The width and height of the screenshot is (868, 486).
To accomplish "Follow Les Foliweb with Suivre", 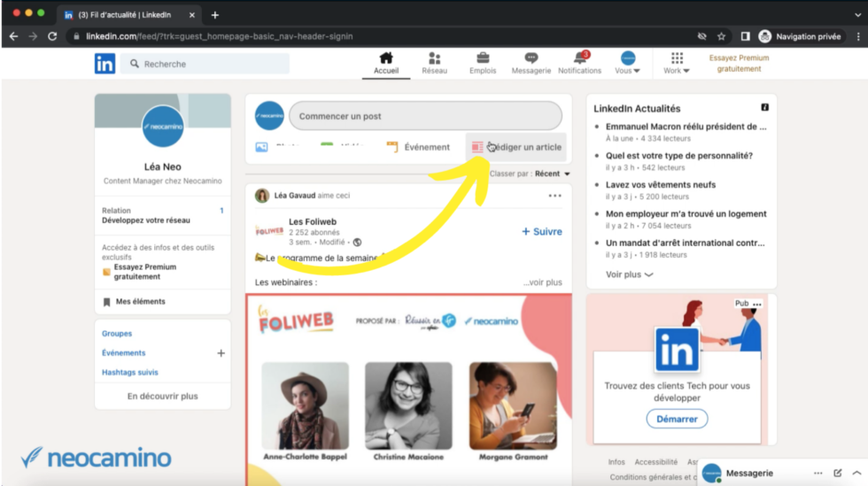I will point(541,231).
